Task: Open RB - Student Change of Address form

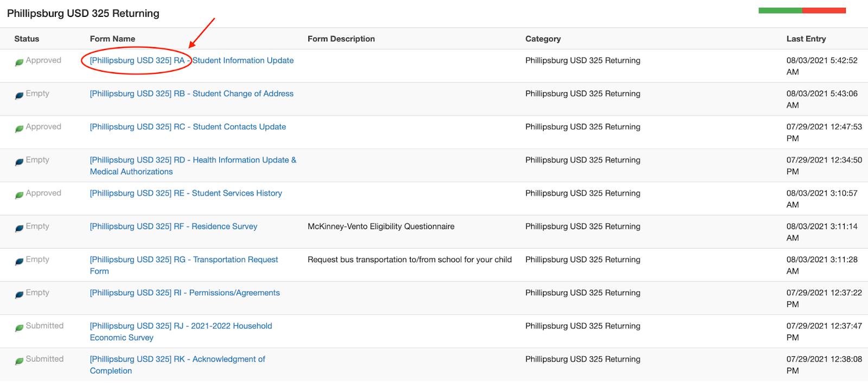Action: [x=192, y=93]
